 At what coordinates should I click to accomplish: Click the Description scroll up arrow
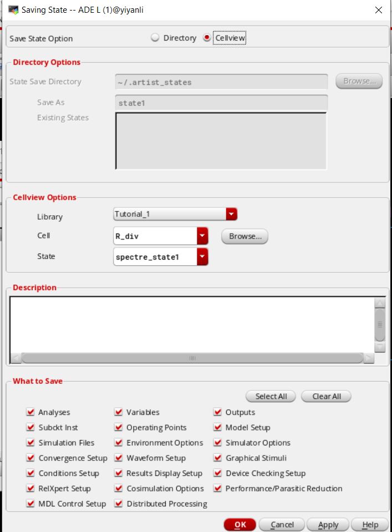coord(380,303)
